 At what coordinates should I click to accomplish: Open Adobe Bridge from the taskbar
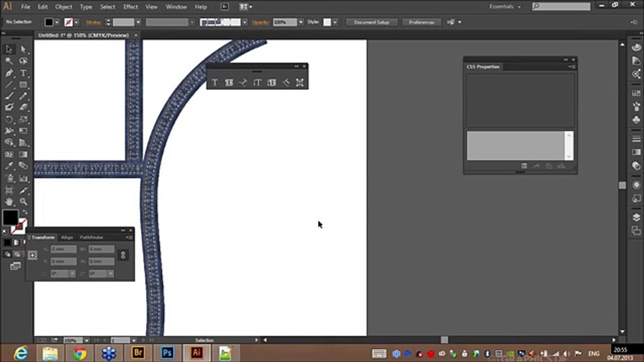click(x=138, y=353)
